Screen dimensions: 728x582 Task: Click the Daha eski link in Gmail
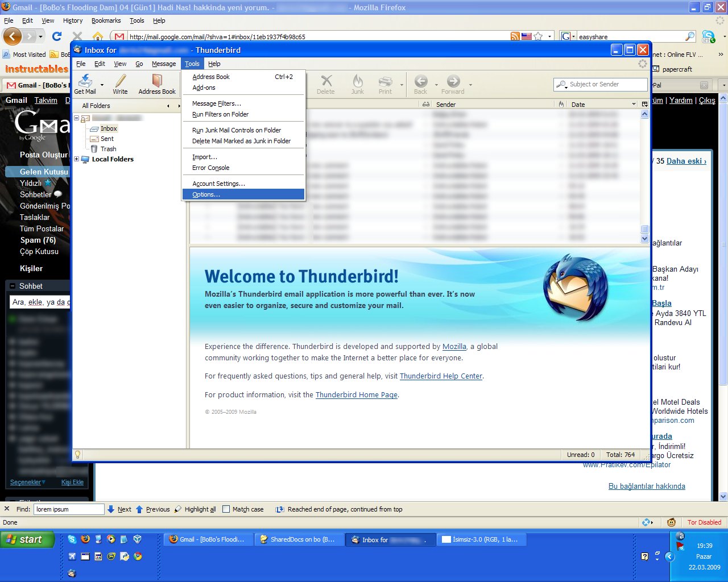(686, 161)
